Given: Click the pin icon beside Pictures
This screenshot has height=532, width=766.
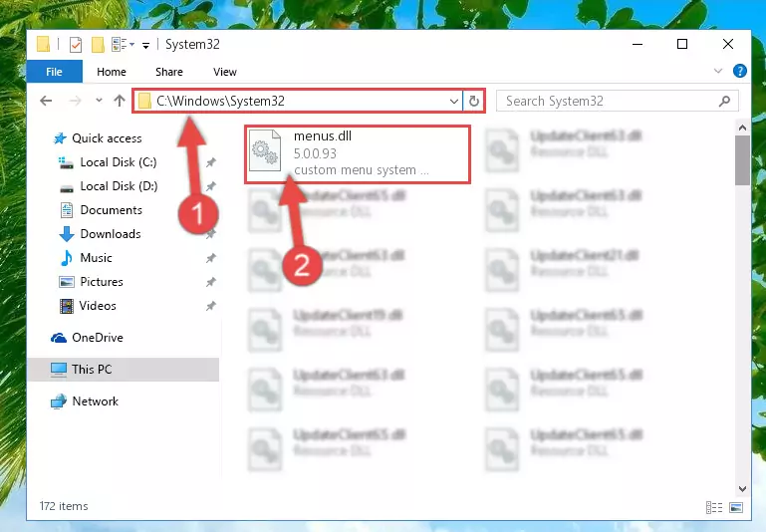Looking at the screenshot, I should coord(210,282).
